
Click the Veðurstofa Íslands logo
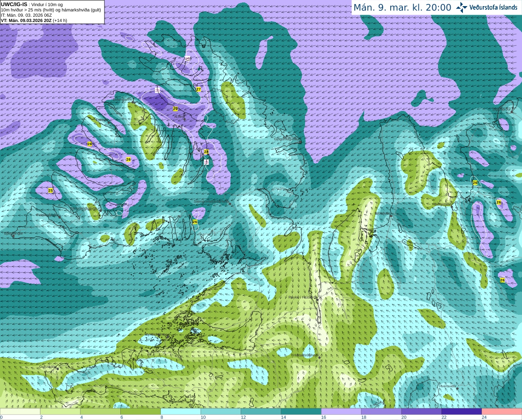coord(487,7)
